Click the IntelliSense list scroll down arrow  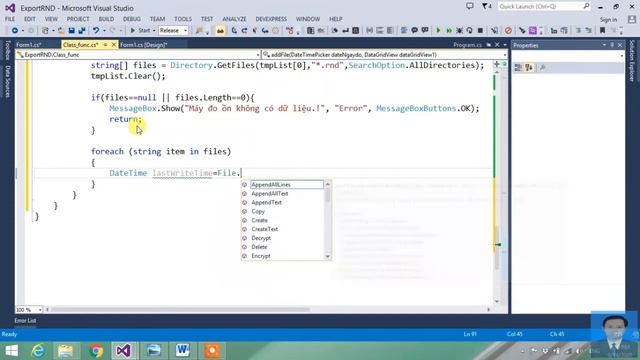(x=327, y=256)
